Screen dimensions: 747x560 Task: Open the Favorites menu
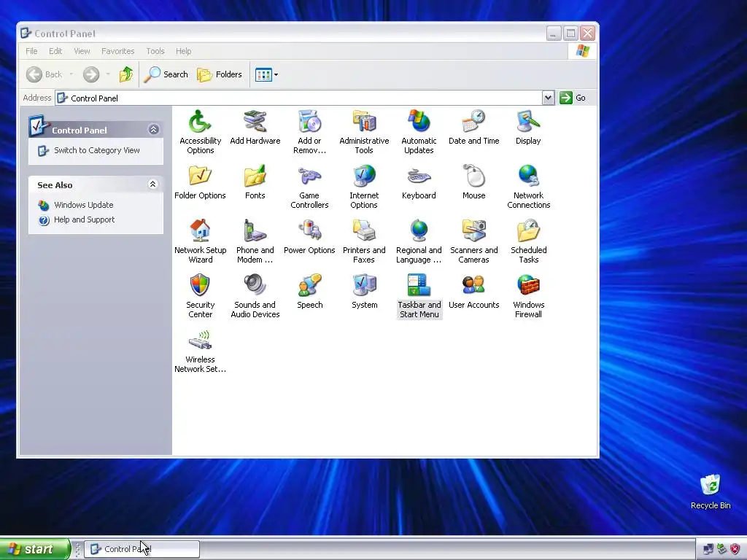click(117, 51)
